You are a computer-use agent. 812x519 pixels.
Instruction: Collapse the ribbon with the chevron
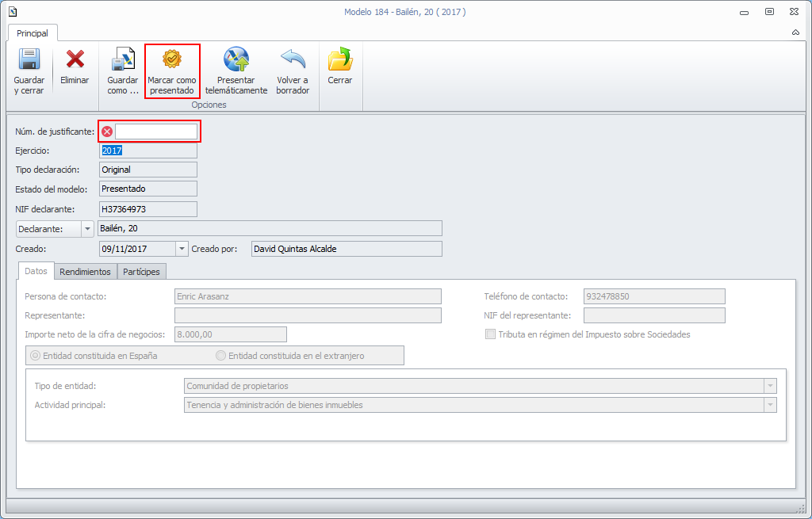click(795, 32)
